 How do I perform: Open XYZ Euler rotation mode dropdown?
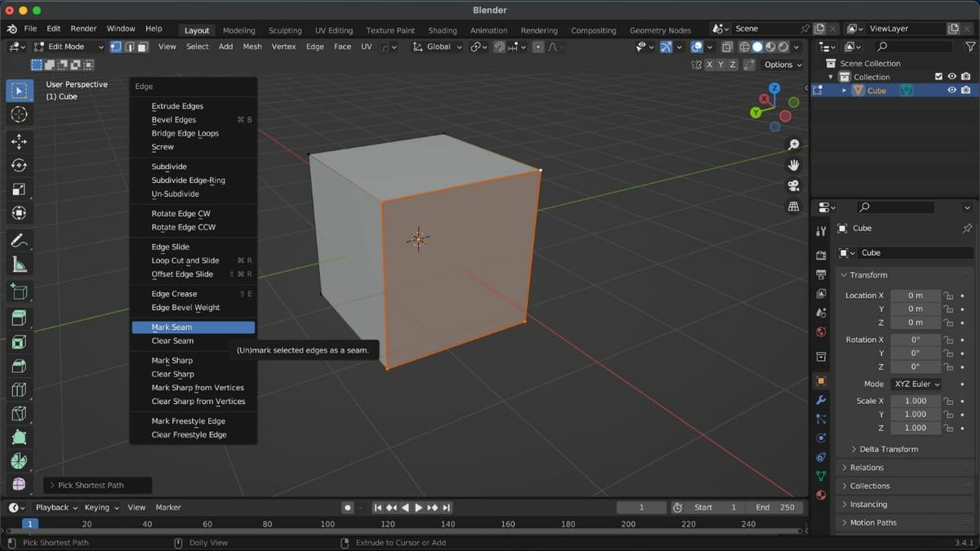click(916, 384)
